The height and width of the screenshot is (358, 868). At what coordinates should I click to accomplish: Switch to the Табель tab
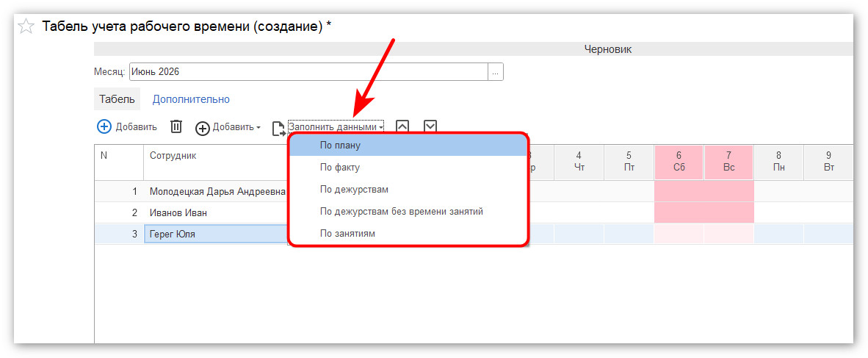(117, 99)
